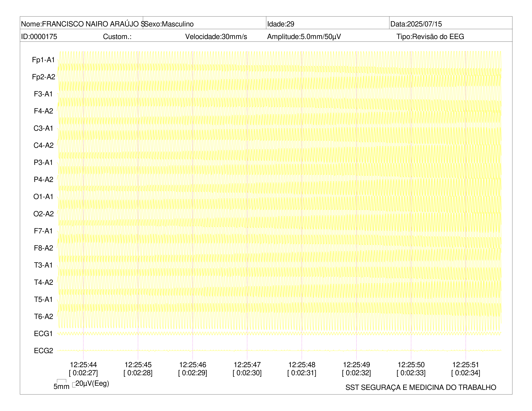Click the elapsed time '[ 0:02:27]'
This screenshot has height=411, width=532.
(83, 373)
